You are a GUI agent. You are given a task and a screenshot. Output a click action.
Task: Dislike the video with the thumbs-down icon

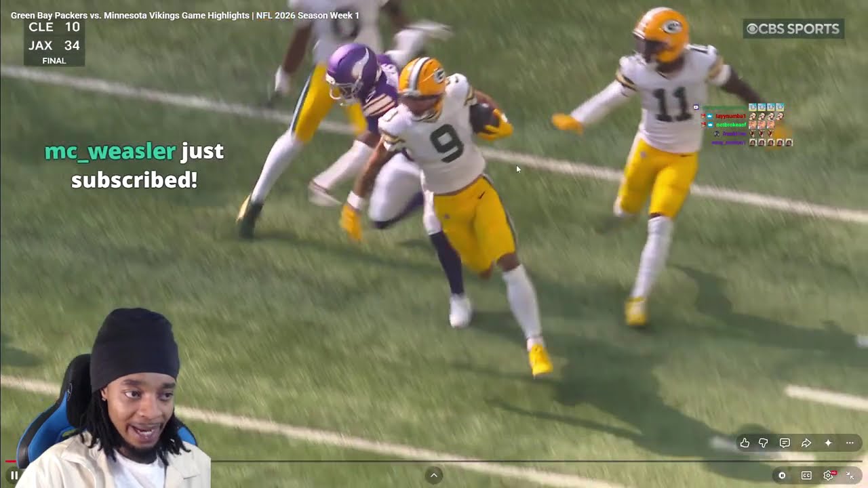[x=764, y=443]
